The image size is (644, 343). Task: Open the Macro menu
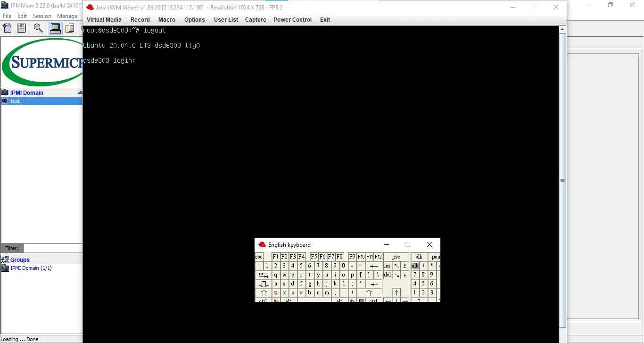[167, 20]
